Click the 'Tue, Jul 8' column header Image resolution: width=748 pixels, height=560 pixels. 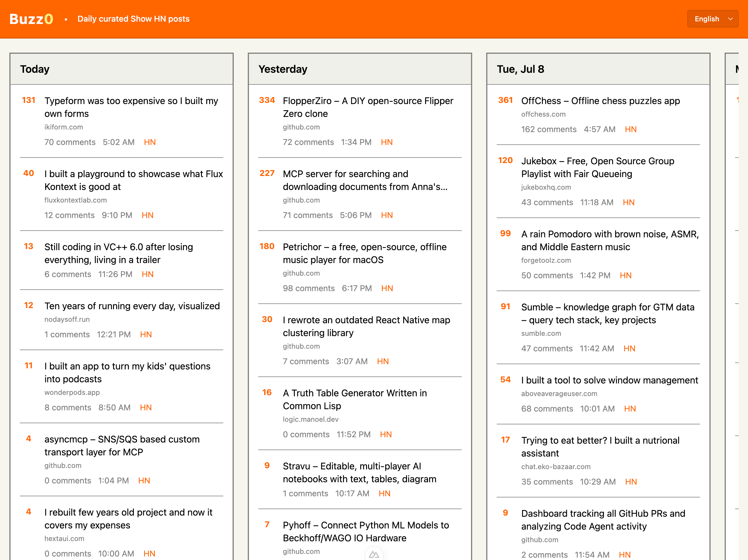tap(520, 69)
